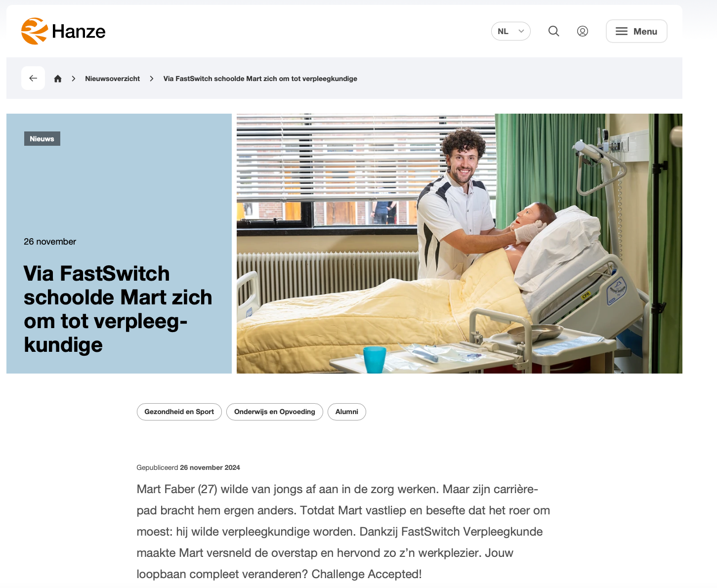The image size is (717, 588).
Task: Click the nurse and patient photo
Action: (460, 244)
